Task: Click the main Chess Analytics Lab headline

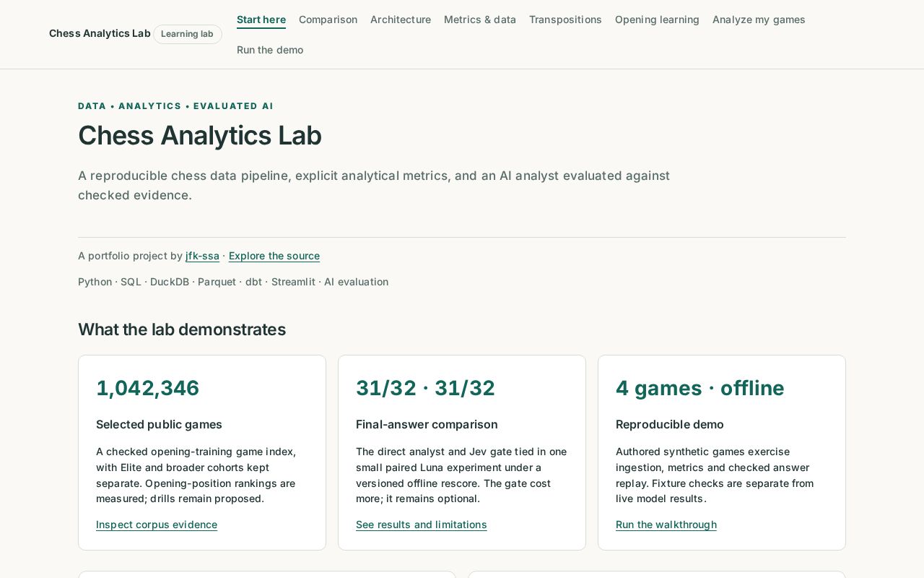Action: point(200,136)
